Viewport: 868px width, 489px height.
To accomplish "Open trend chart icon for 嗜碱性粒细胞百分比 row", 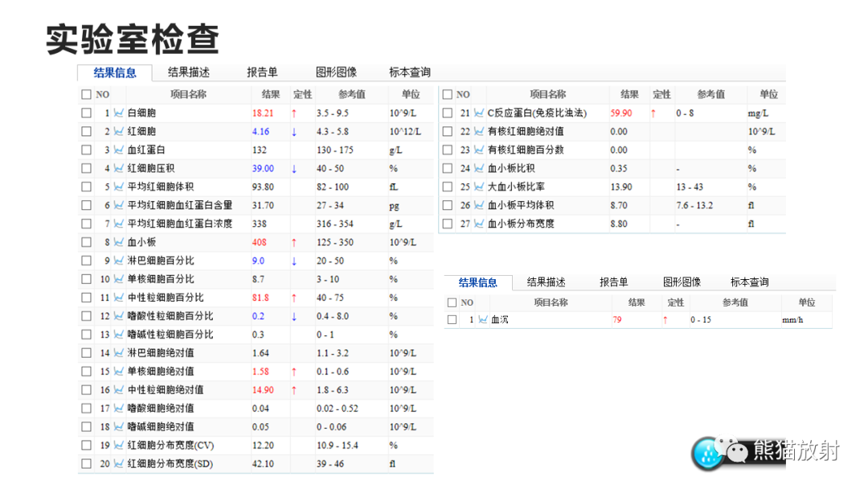I will coord(118,335).
